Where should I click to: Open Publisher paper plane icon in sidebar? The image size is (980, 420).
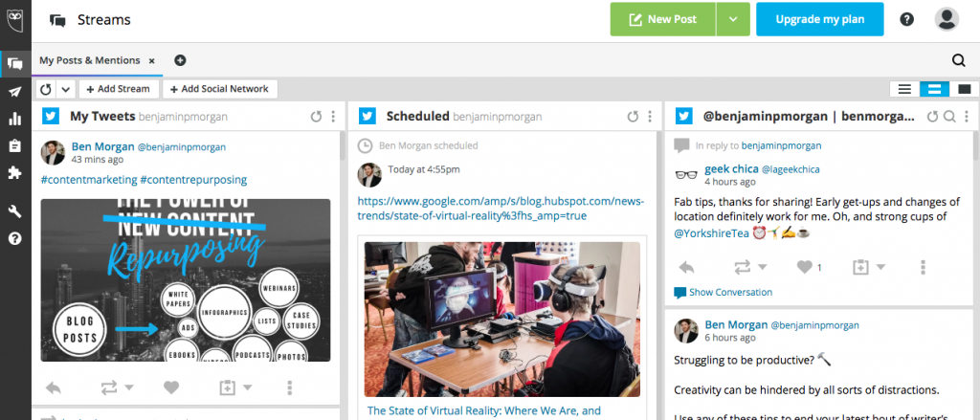point(15,92)
